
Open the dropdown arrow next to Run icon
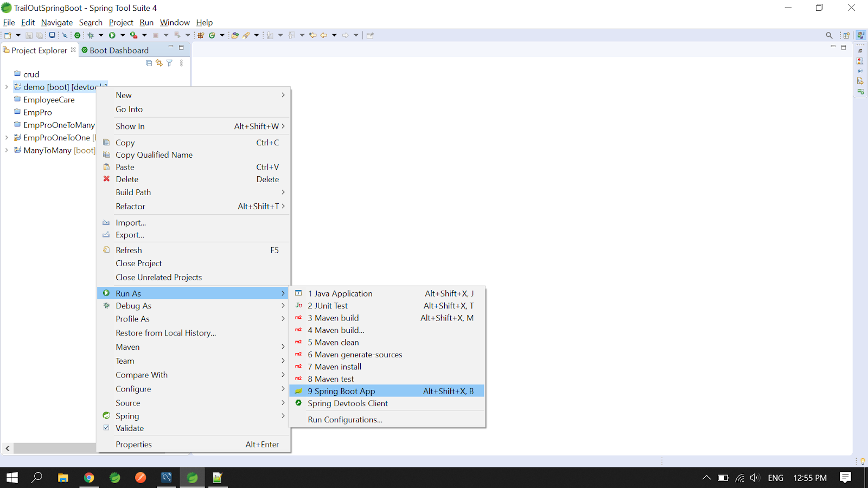(123, 35)
